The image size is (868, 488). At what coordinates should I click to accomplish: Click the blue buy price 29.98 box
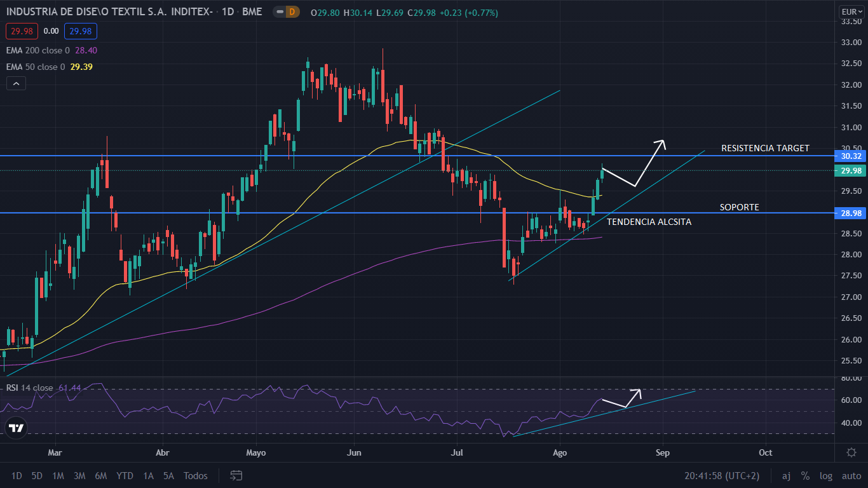point(80,30)
